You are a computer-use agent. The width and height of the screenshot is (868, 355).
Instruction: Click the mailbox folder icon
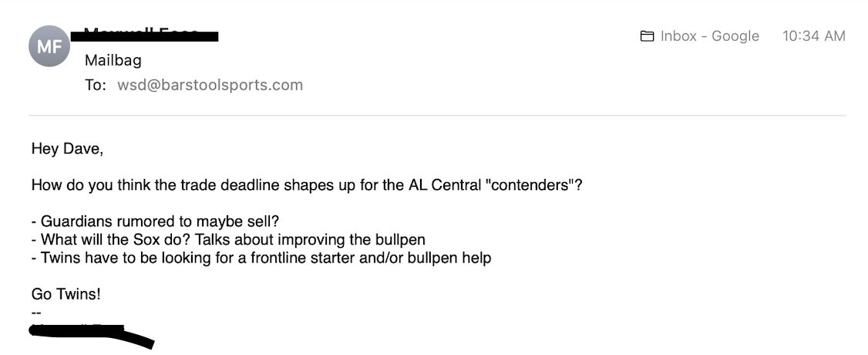click(648, 36)
